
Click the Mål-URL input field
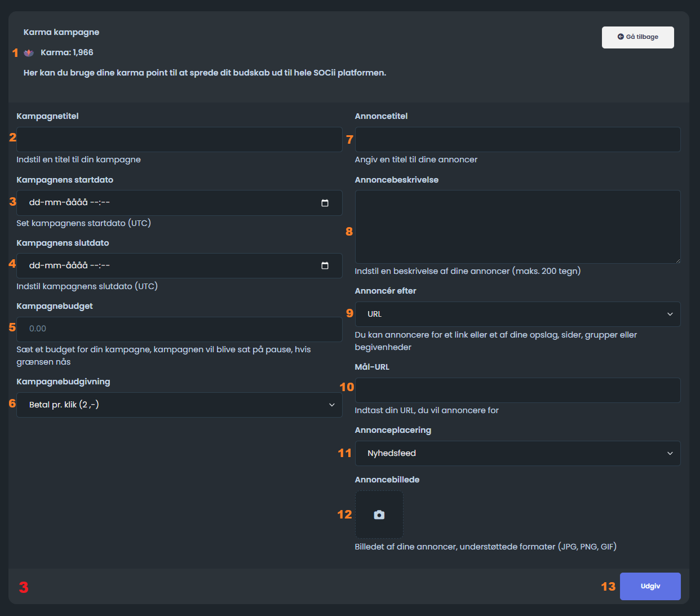coord(517,390)
